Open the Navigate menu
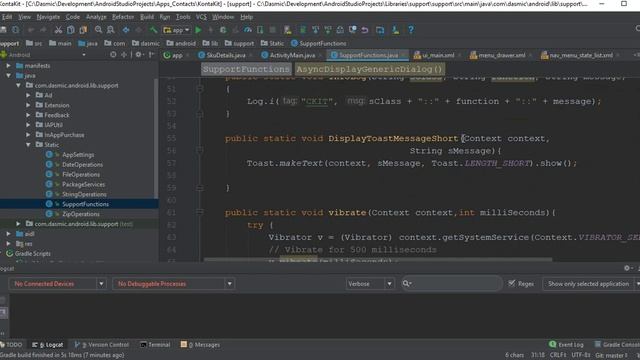Viewport: 640px width, 360px height. [48, 17]
